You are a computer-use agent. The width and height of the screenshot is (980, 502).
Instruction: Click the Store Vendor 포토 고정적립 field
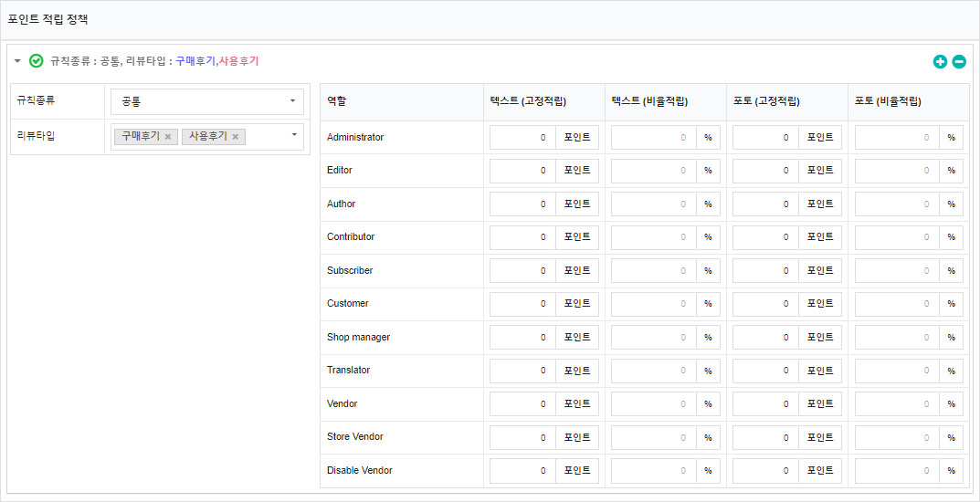click(765, 437)
